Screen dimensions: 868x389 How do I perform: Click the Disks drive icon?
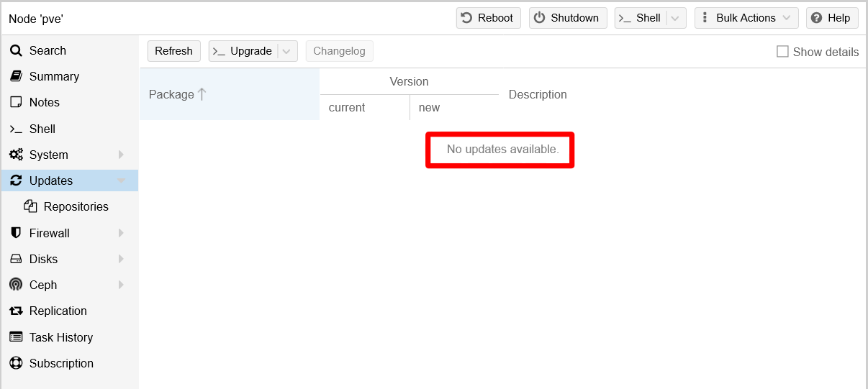[16, 259]
